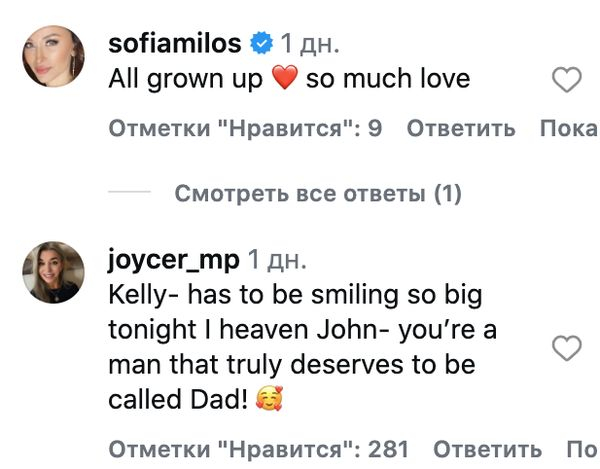Like the sofiamilos comment with the heart
Viewport: 600px width, 469px height.
pyautogui.click(x=567, y=81)
